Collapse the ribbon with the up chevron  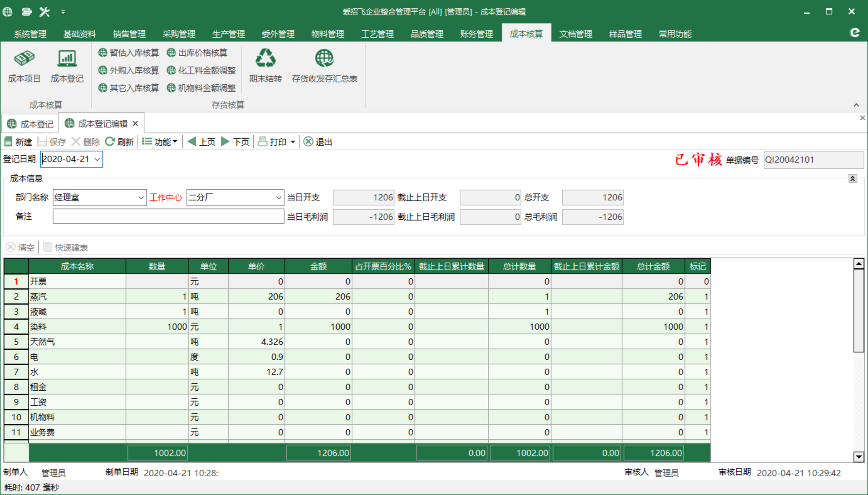pos(856,105)
